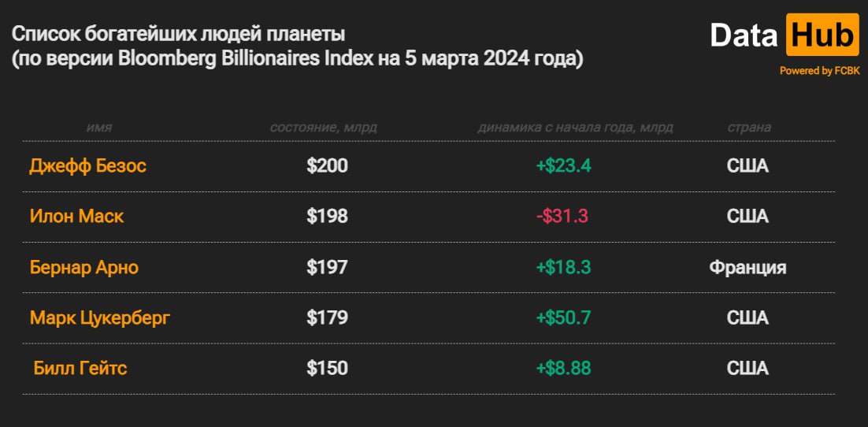Image resolution: width=868 pixels, height=427 pixels.
Task: Click the +$23.4 change for Безос
Action: tap(563, 166)
